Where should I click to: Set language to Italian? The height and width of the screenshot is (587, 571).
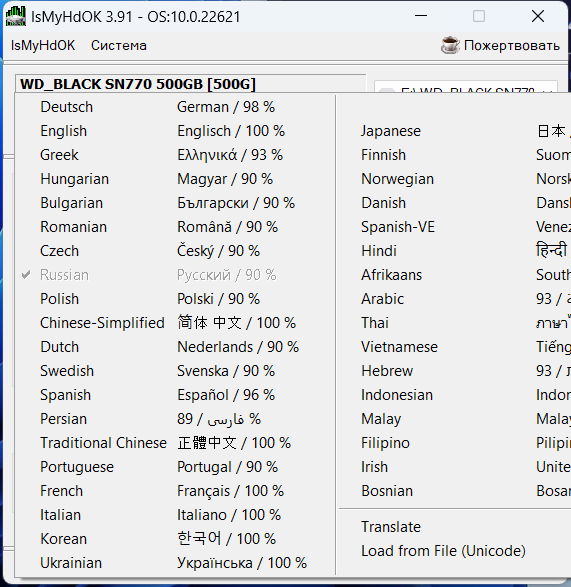click(x=175, y=514)
